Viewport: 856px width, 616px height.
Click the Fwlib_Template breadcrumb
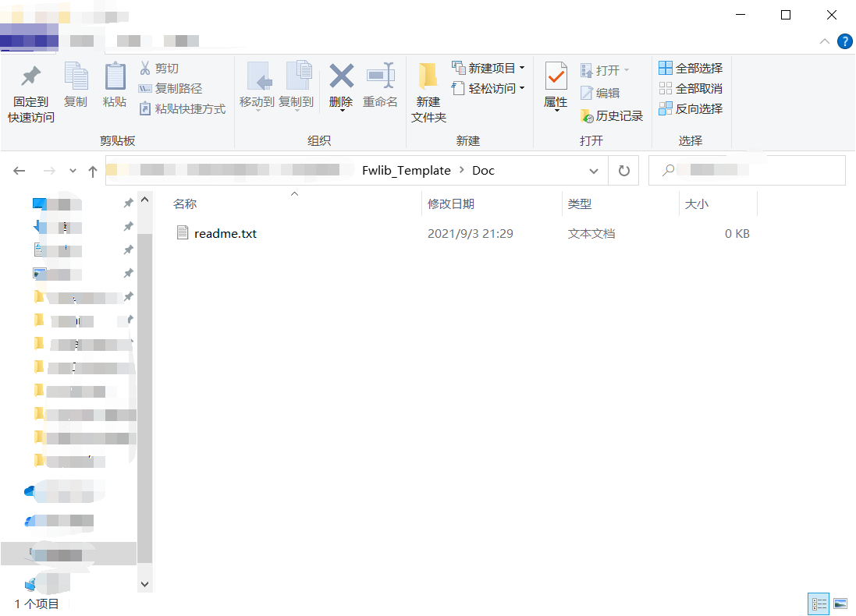tap(407, 171)
